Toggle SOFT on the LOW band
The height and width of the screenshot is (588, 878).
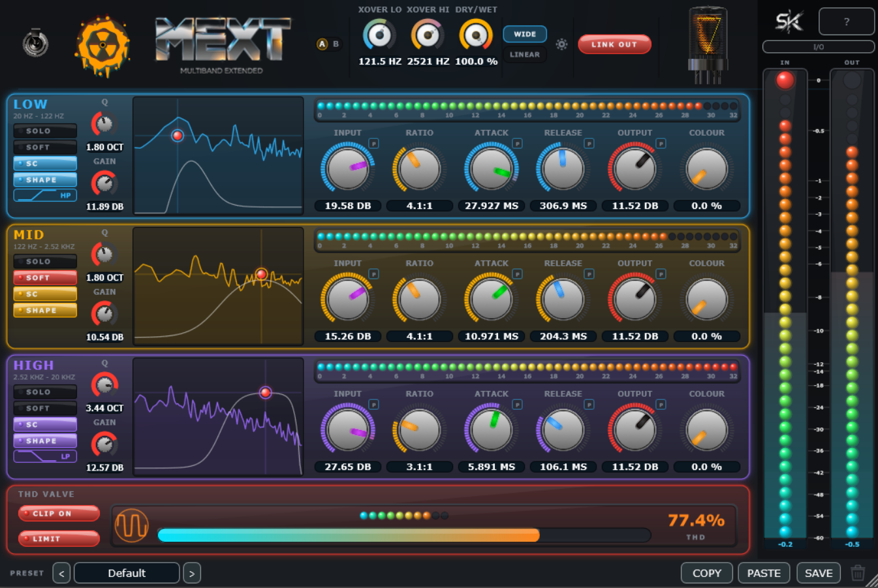tap(45, 147)
